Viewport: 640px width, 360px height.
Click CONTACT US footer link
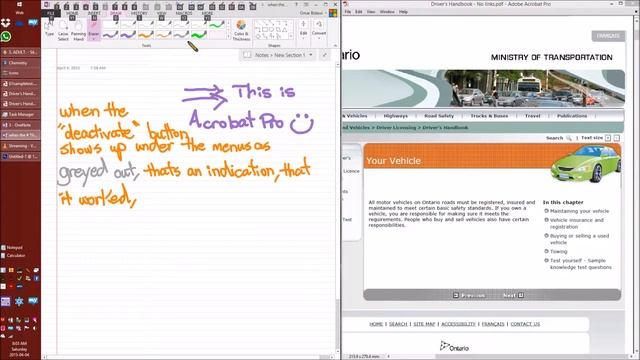pyautogui.click(x=525, y=324)
